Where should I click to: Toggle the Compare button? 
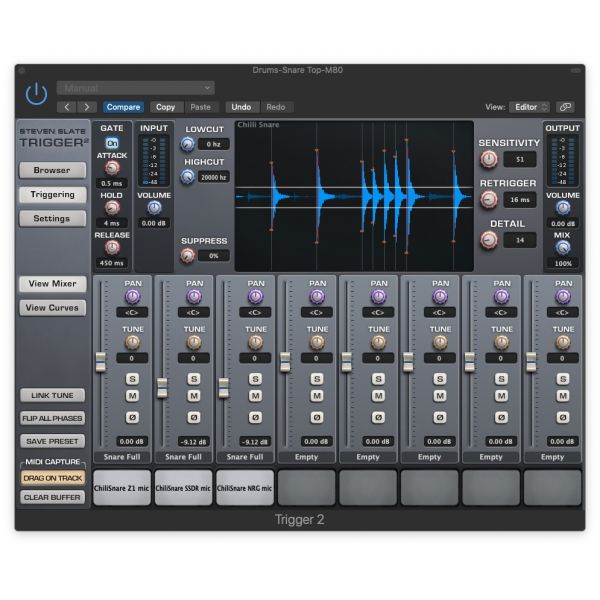click(123, 107)
